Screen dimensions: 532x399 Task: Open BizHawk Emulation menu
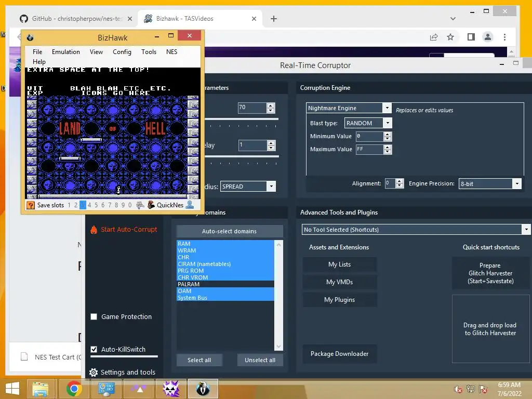coord(66,52)
